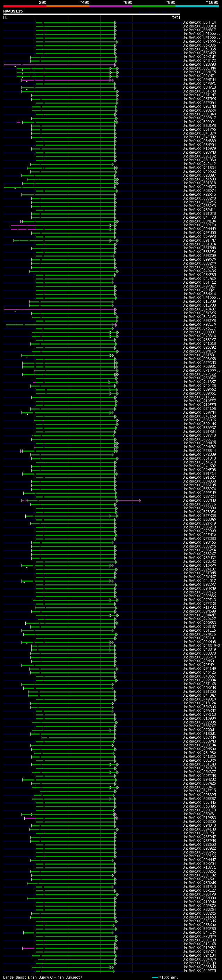Open hit UniRef100_B9IF14
This screenshot has width=222, height=980.
coord(199,473)
